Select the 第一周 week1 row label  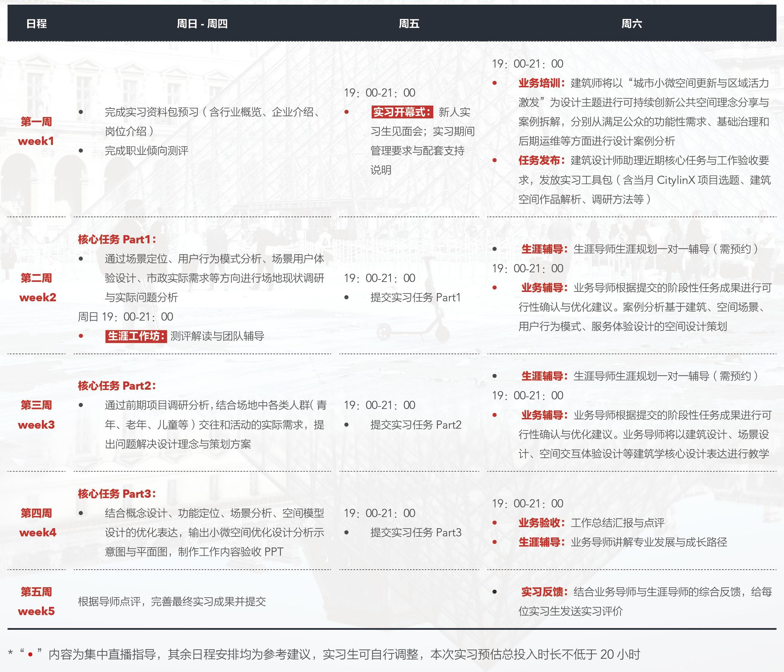36,131
